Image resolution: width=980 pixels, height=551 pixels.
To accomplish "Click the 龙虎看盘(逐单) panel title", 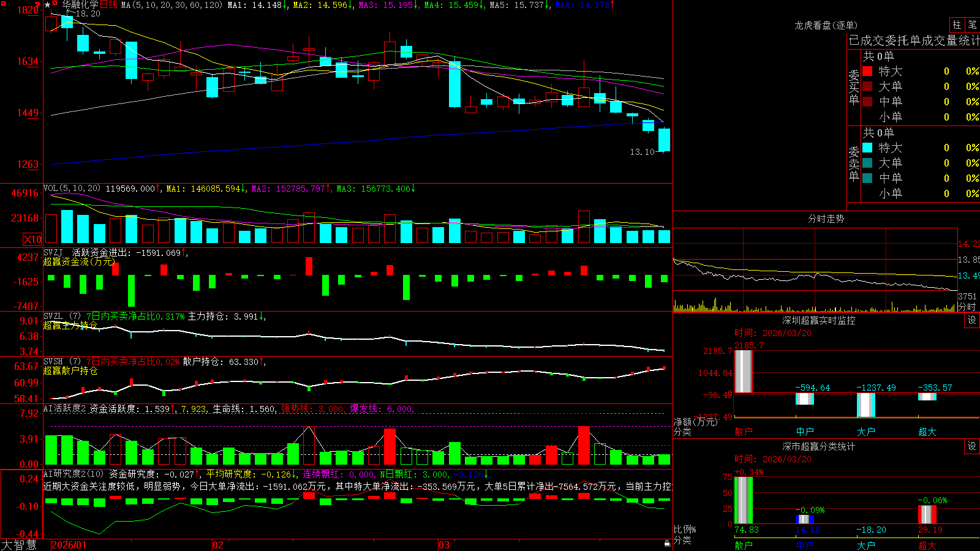I will coord(826,25).
